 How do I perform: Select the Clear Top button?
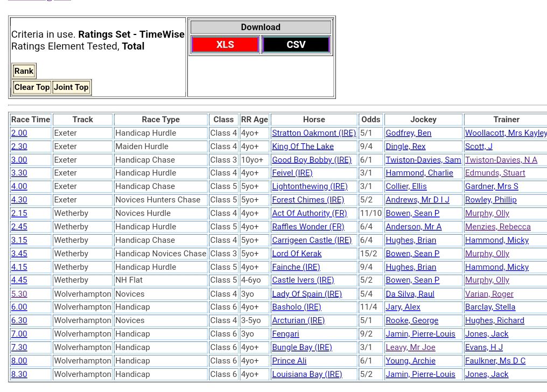click(x=32, y=87)
